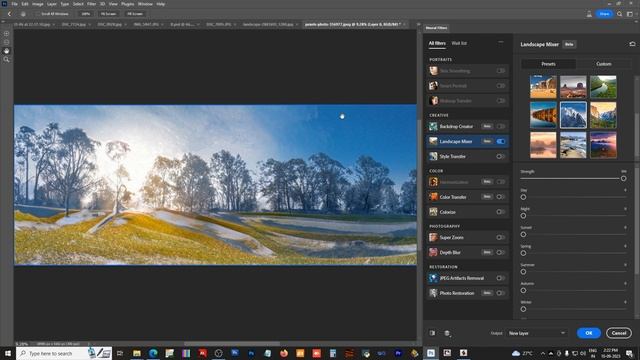Select the Presets tab
Viewport: 640px width, 360px height.
point(549,64)
